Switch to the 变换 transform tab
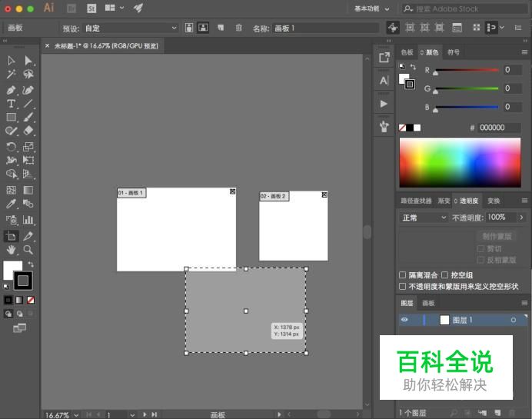This screenshot has height=419, width=532. coord(494,201)
